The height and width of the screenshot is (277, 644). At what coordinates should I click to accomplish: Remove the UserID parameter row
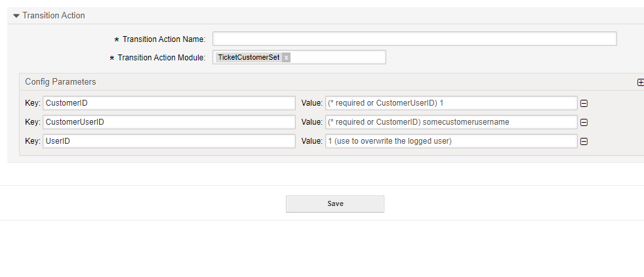click(x=584, y=141)
